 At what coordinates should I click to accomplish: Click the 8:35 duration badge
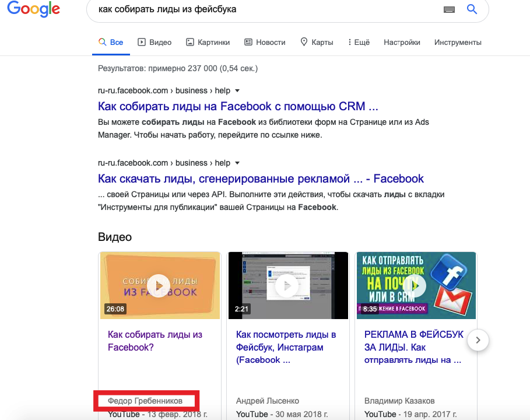point(370,309)
